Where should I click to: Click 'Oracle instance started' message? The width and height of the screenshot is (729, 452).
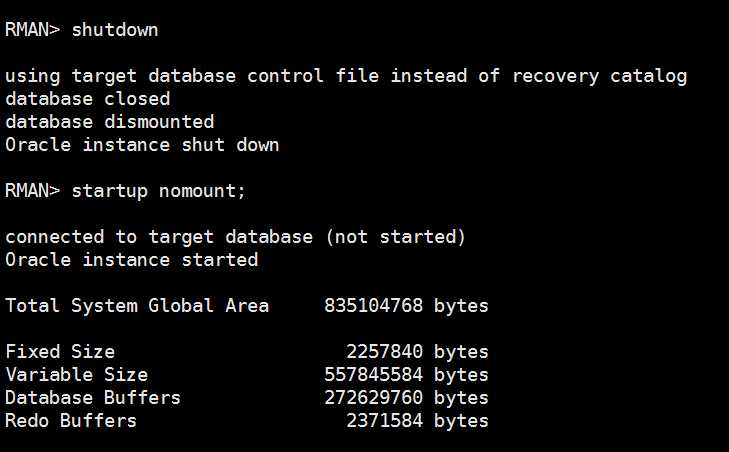point(132,259)
